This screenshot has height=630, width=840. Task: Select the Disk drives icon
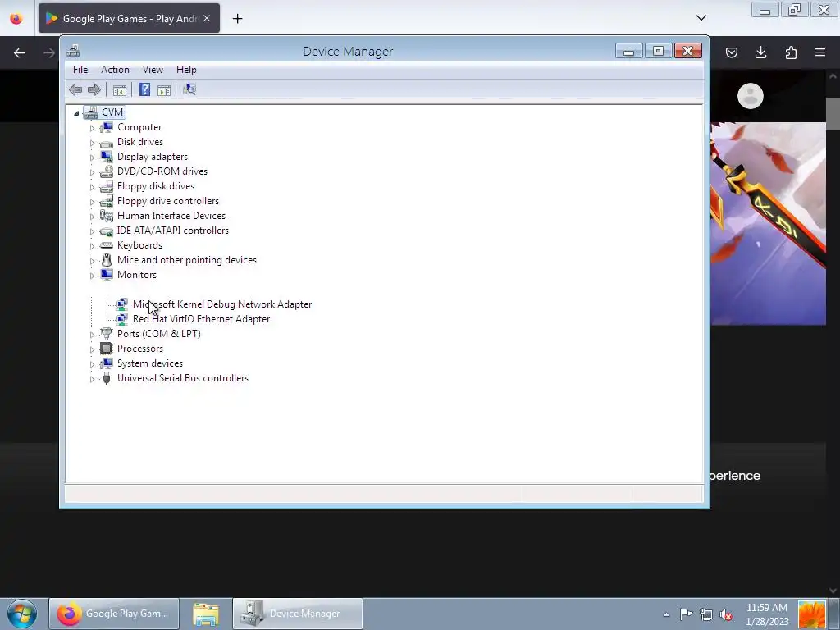(107, 143)
